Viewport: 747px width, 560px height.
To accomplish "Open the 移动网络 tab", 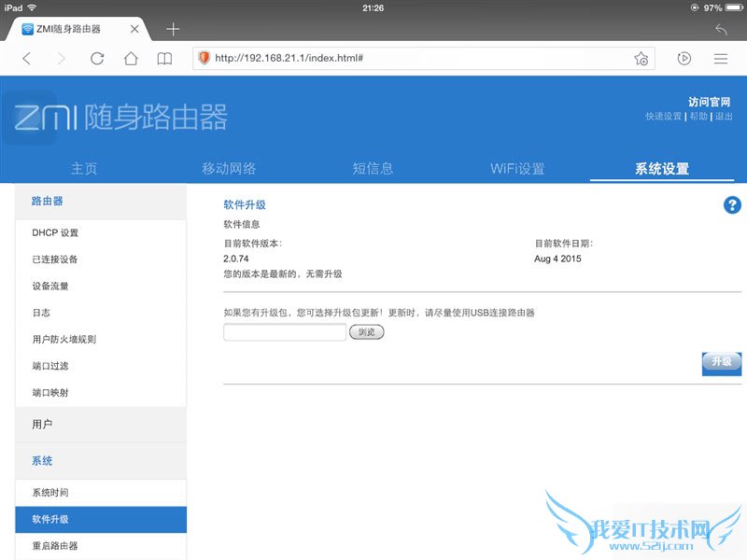I will [x=229, y=169].
